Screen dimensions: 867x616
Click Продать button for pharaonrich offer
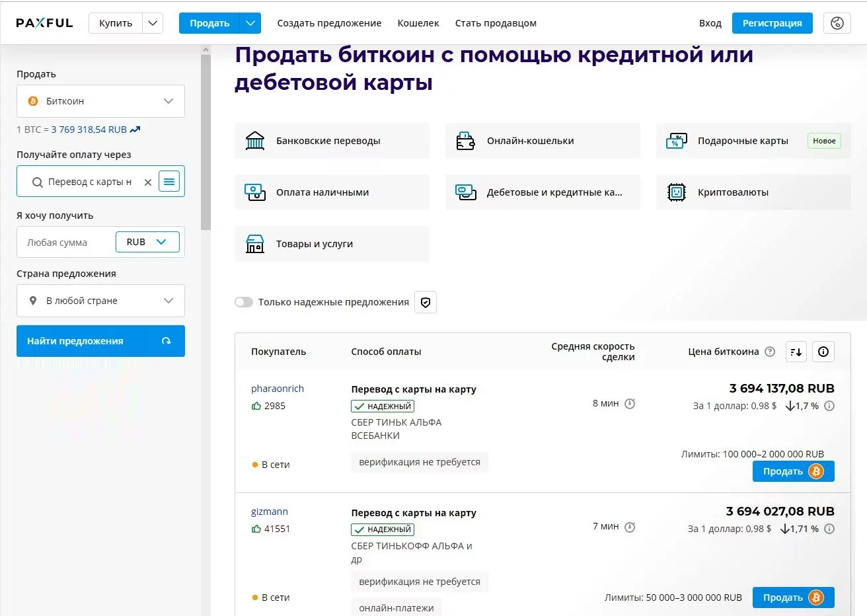[x=794, y=471]
